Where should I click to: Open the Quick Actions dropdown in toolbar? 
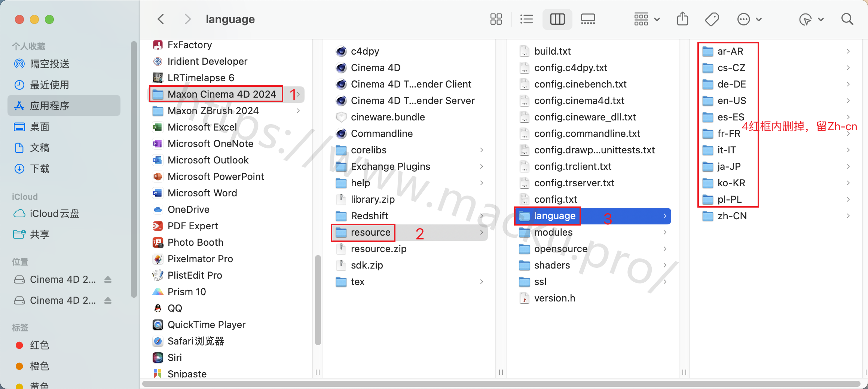811,19
